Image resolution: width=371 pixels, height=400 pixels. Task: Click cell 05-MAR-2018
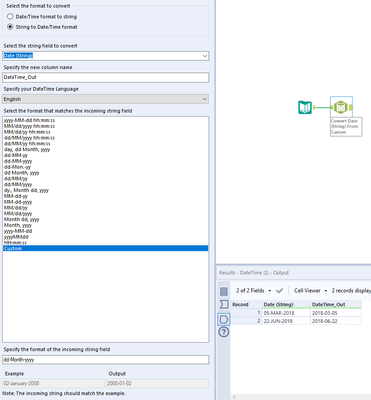pos(286,313)
